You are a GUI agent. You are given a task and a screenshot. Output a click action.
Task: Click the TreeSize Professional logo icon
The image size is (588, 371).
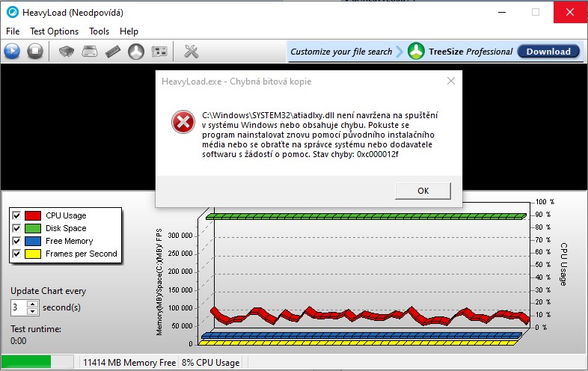point(416,51)
